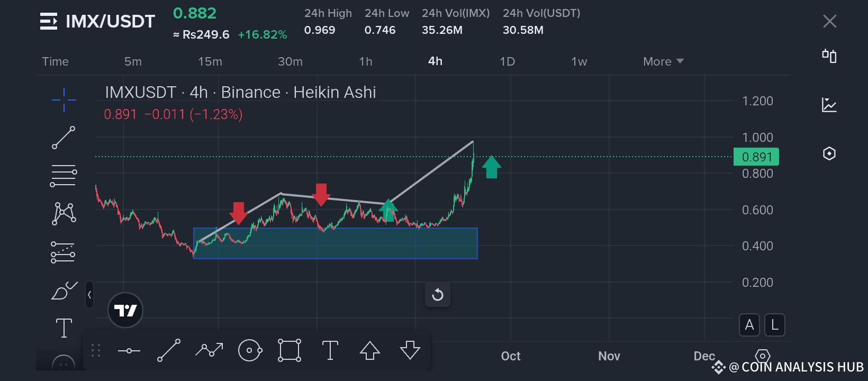The width and height of the screenshot is (868, 381).
Task: Collapse the drawing toolbar with side chevron
Action: (89, 295)
